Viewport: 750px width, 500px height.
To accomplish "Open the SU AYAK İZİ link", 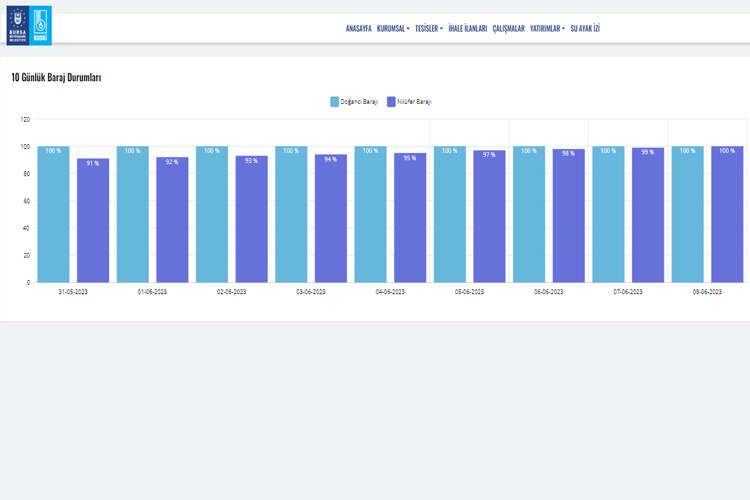I will coord(585,29).
